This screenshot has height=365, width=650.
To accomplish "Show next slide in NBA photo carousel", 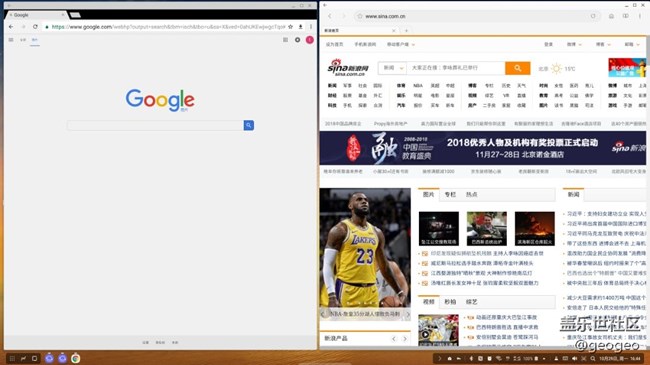I will (x=407, y=314).
